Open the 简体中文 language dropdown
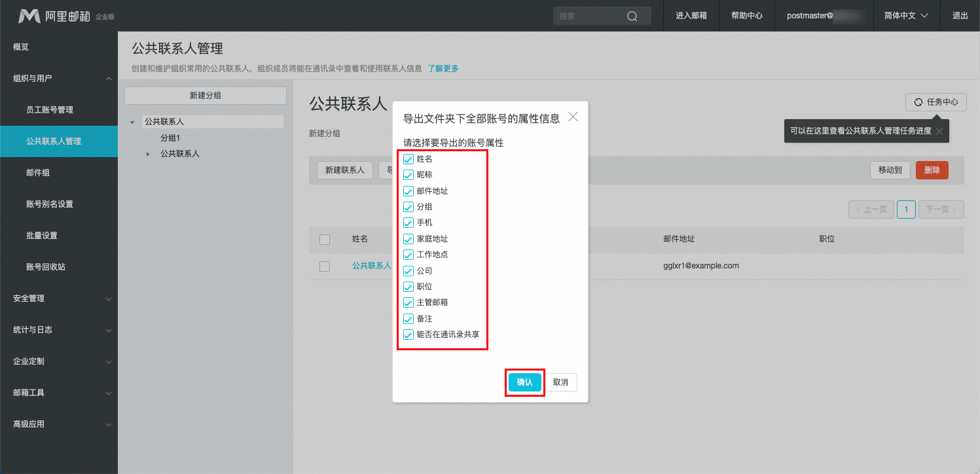 pos(905,16)
